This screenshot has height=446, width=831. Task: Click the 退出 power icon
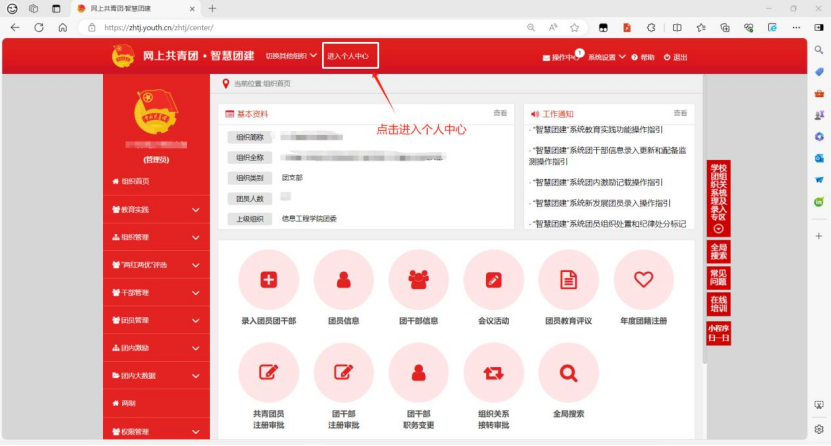(x=667, y=57)
